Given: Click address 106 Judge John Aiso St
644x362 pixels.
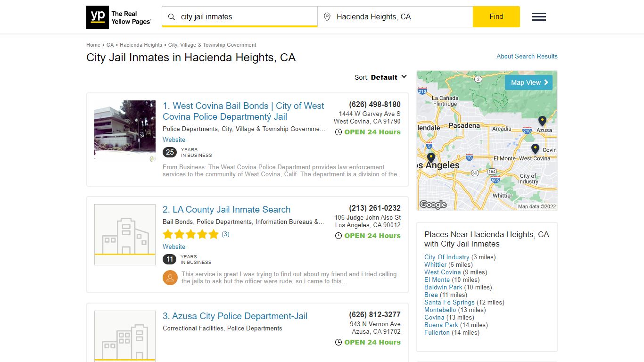Looking at the screenshot, I should [x=368, y=218].
